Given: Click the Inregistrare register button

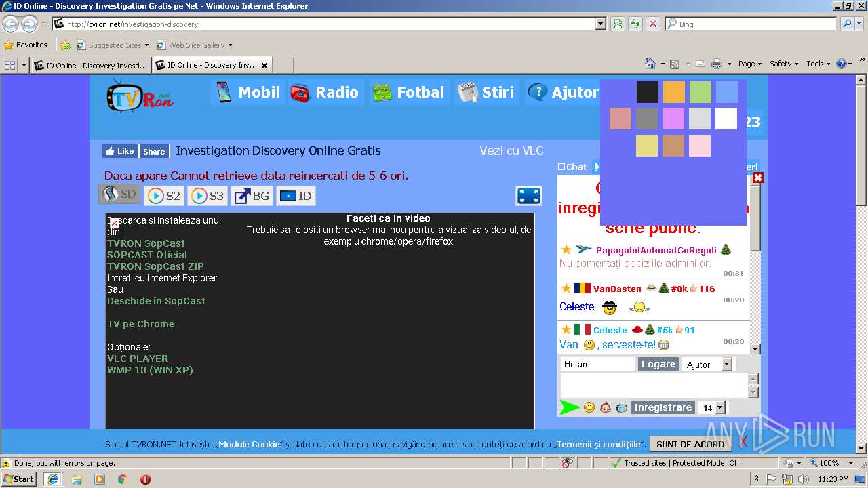Looking at the screenshot, I should (x=663, y=407).
